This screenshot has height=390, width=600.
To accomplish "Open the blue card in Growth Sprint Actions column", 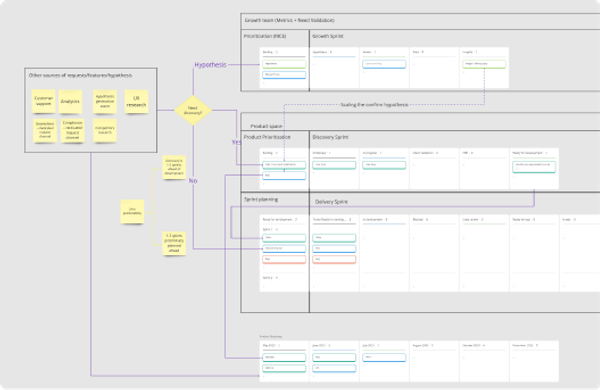I will tap(384, 64).
